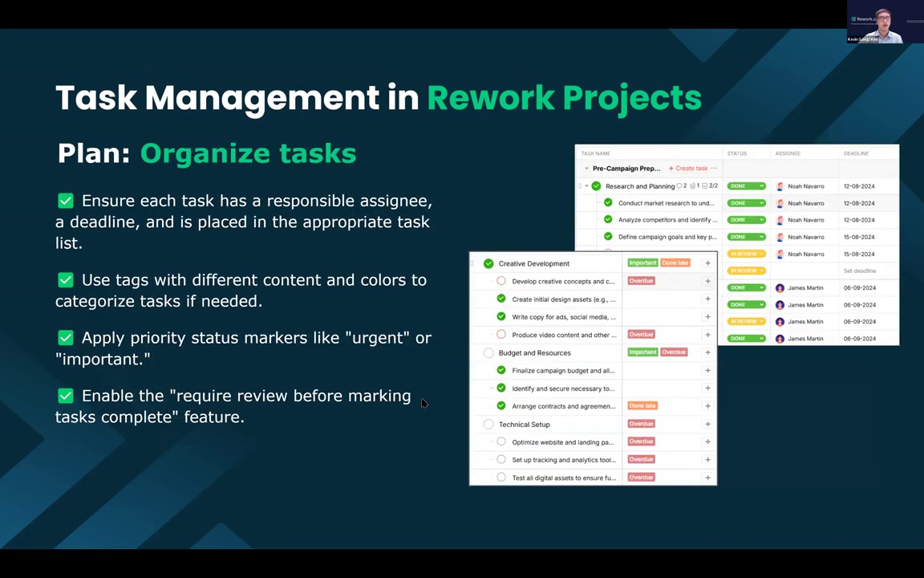Click Overdue tag on Develop creative concepts
Image resolution: width=924 pixels, height=578 pixels.
pos(641,281)
